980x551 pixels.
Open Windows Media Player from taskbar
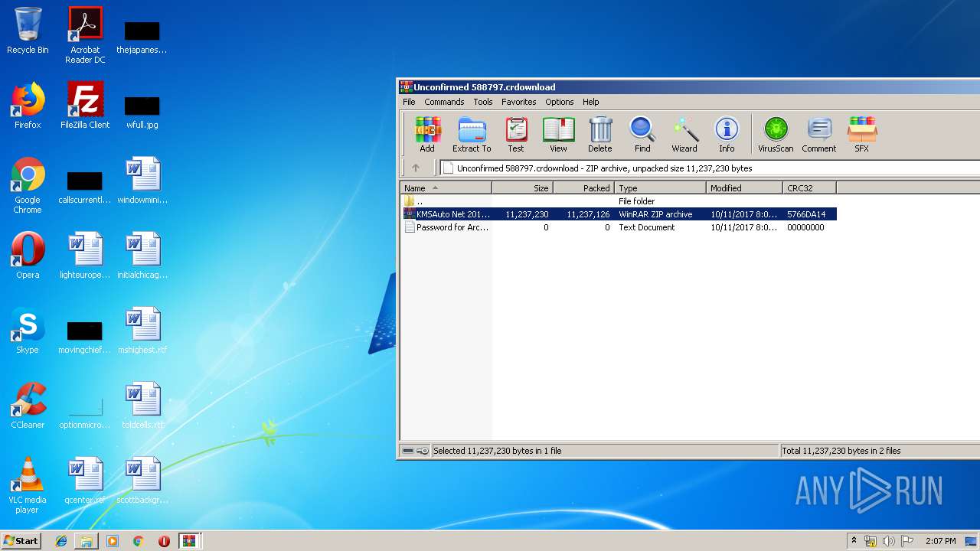tap(113, 541)
